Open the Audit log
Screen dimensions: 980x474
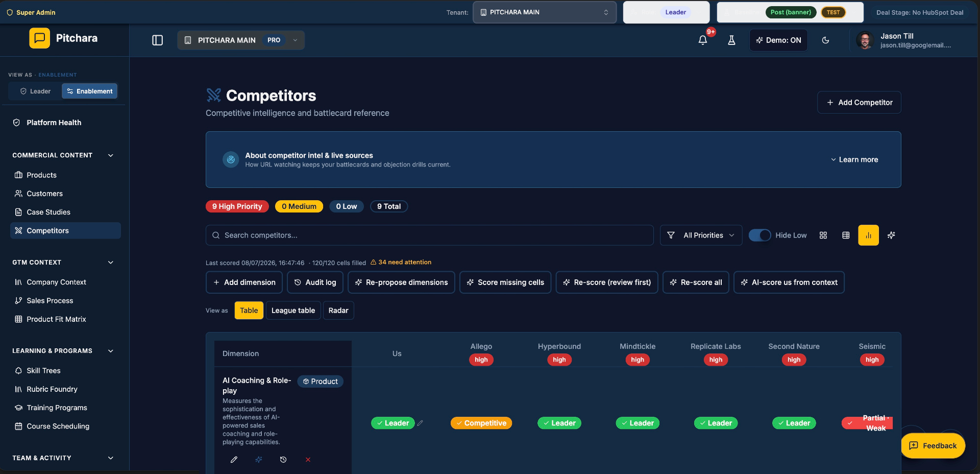coord(315,282)
